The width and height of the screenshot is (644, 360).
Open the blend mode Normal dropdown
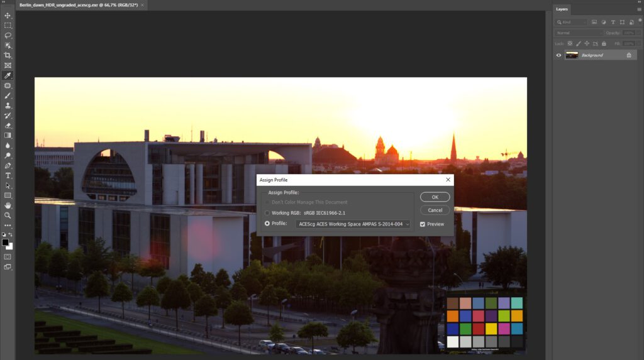(x=579, y=33)
